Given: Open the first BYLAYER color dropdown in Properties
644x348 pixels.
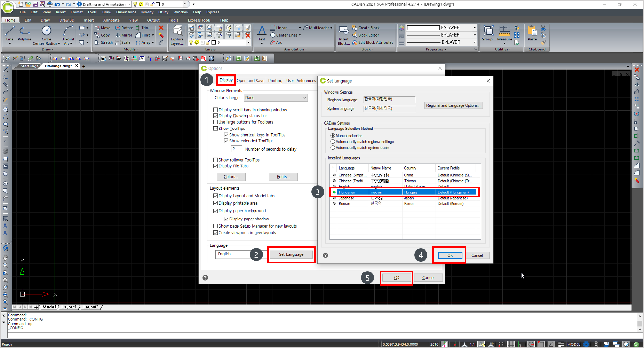Looking at the screenshot, I should 474,28.
